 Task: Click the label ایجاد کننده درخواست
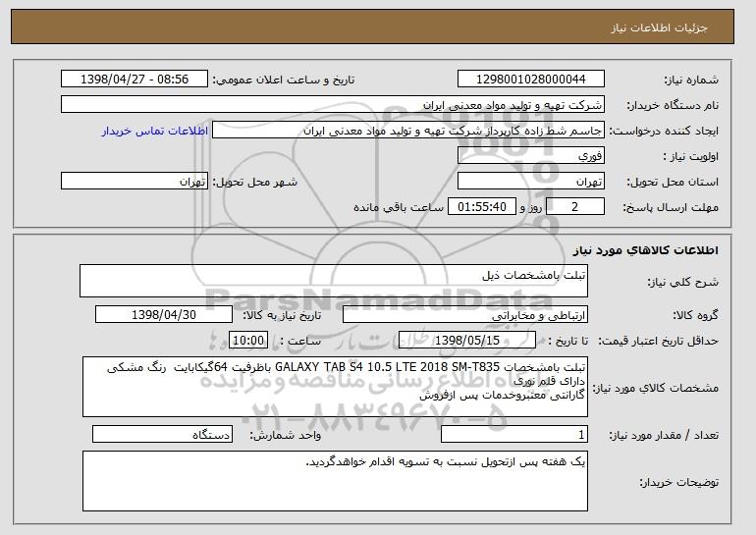[664, 131]
